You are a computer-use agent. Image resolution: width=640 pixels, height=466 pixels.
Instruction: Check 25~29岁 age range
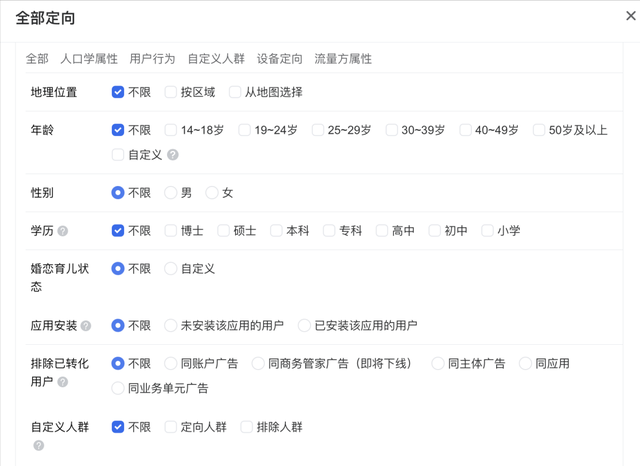[x=318, y=130]
